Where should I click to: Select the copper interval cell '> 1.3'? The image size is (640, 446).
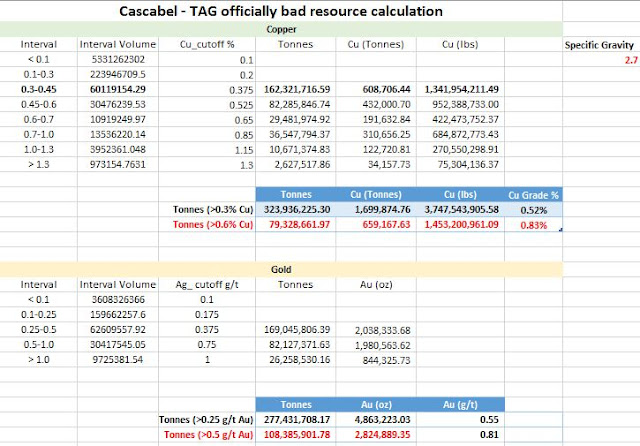click(38, 164)
